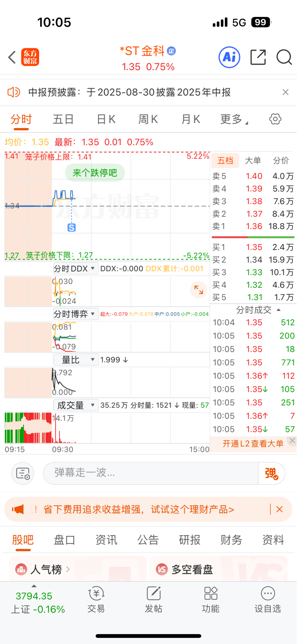Image resolution: width=297 pixels, height=644 pixels.
Task: Dismiss the 中报预披露 notice
Action: pyautogui.click(x=285, y=92)
